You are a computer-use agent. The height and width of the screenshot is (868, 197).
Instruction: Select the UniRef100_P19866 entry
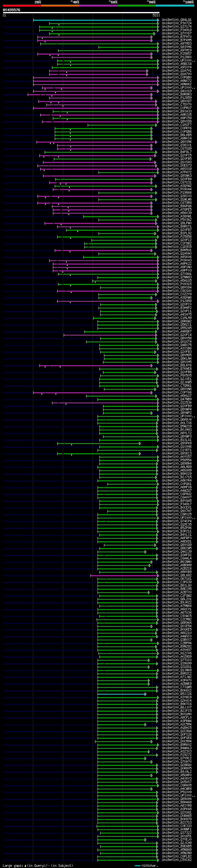(x=177, y=192)
